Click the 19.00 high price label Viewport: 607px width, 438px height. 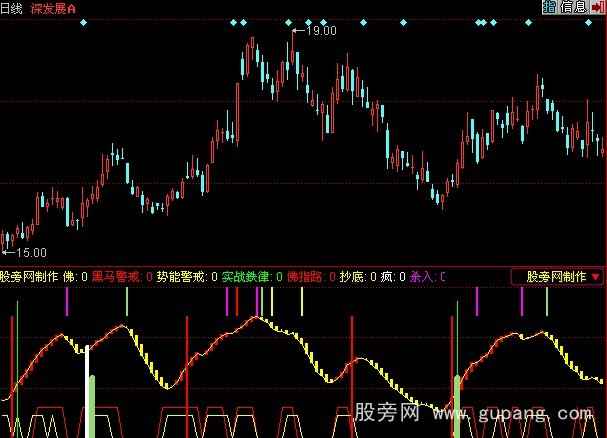pyautogui.click(x=320, y=31)
